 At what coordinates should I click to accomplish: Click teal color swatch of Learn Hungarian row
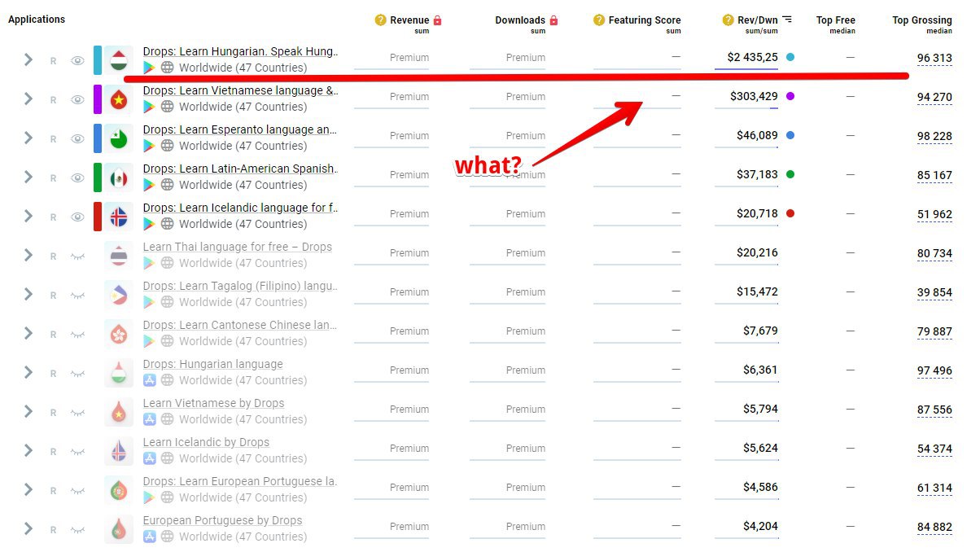pos(98,60)
